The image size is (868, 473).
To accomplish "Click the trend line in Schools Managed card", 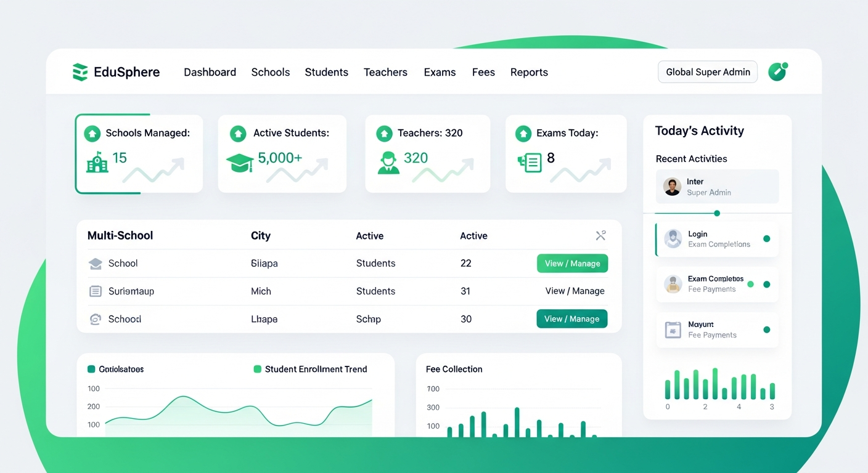I will [154, 171].
